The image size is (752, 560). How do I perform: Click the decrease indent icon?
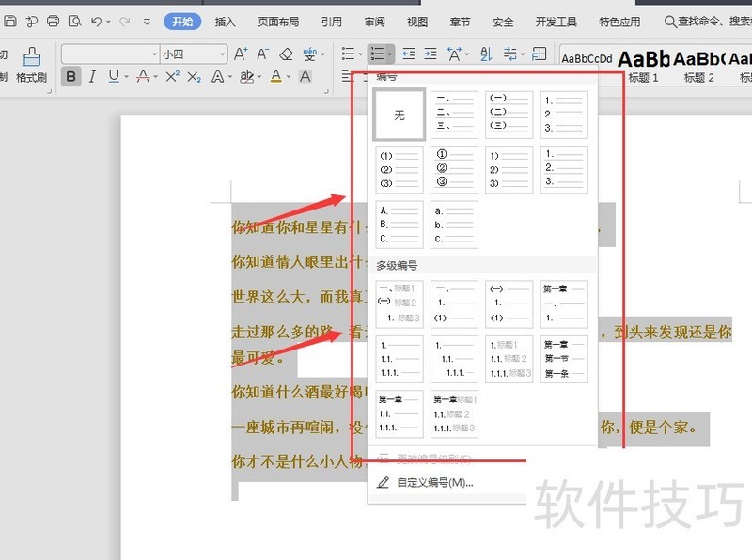[409, 54]
